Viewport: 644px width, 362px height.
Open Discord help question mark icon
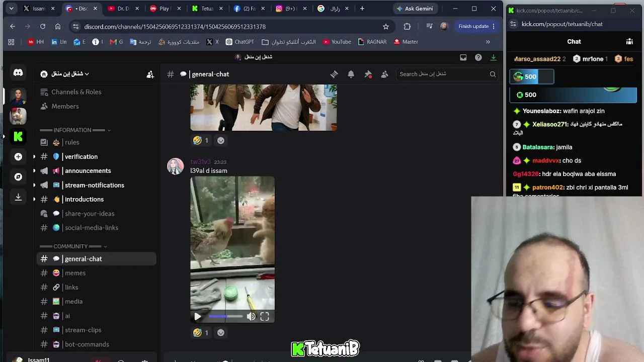478,57
